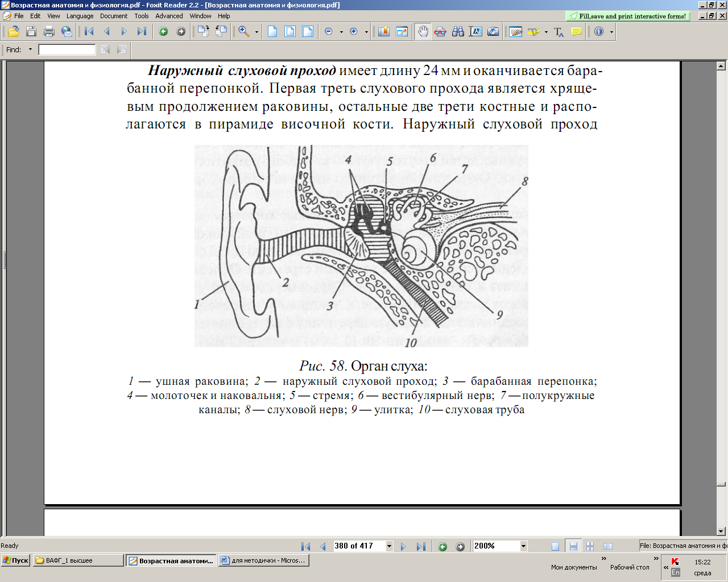Open the Info icon dropdown arrow
Screen dimensions: 728x582
coord(611,32)
